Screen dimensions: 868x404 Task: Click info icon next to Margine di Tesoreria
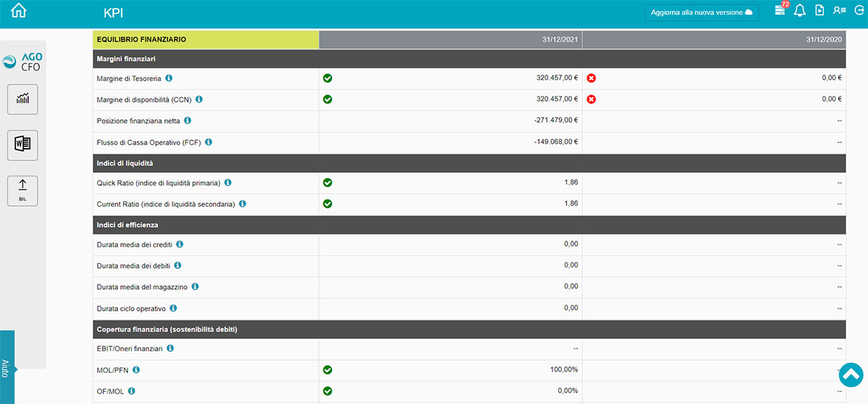coord(169,78)
